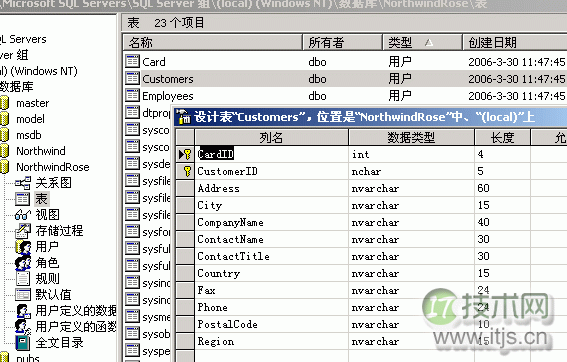Select the ContactTitle column name cell

(272, 256)
